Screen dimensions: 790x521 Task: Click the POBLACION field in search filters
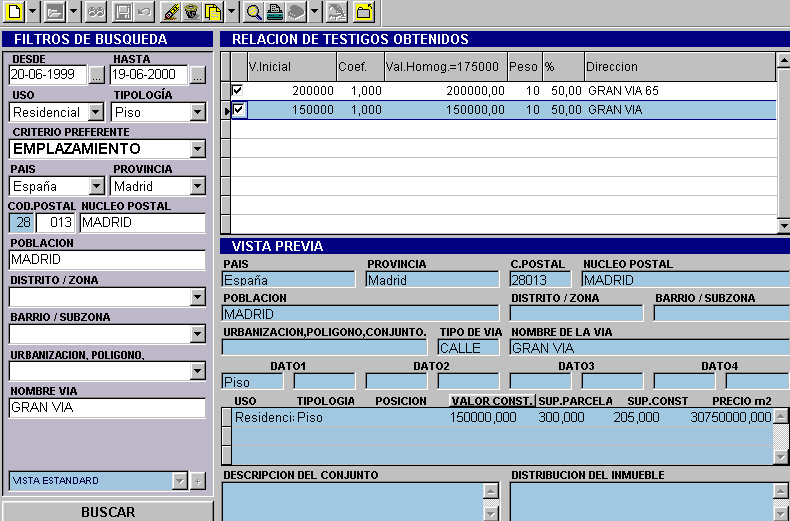coord(107,259)
